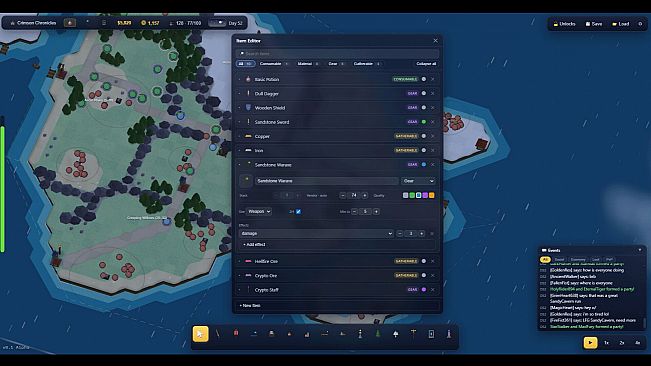This screenshot has height=366, width=651.
Task: Select the door/portal frame tool
Action: click(431, 334)
